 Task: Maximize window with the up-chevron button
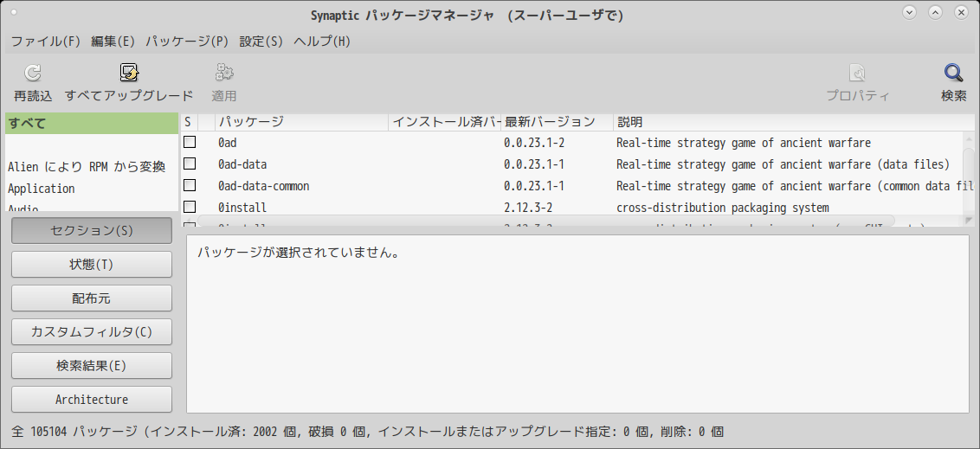(x=935, y=12)
